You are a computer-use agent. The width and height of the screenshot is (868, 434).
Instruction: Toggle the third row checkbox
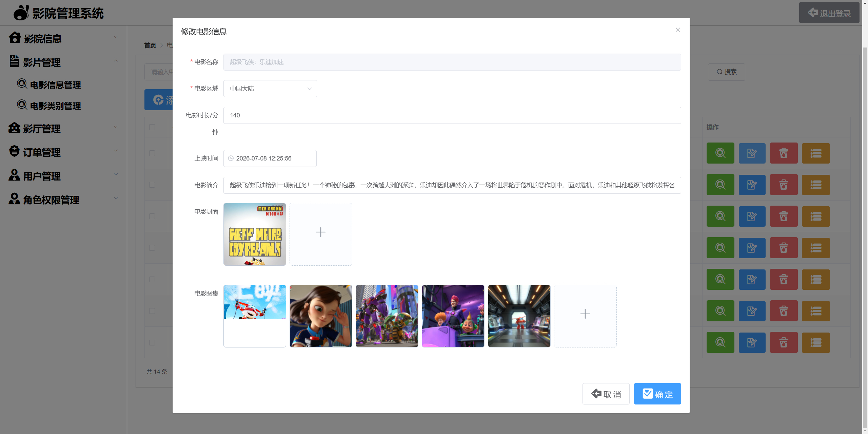click(x=152, y=216)
